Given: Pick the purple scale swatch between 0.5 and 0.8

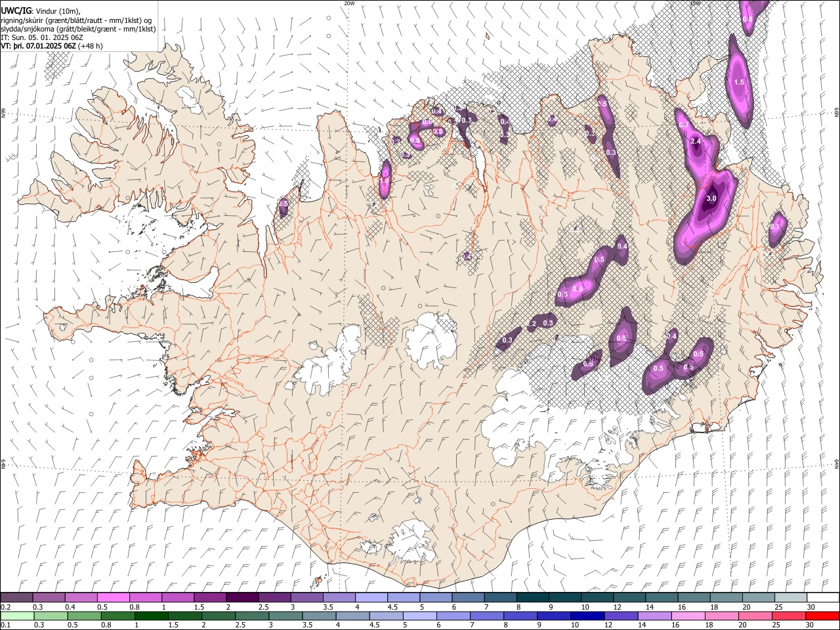Looking at the screenshot, I should pos(114,597).
